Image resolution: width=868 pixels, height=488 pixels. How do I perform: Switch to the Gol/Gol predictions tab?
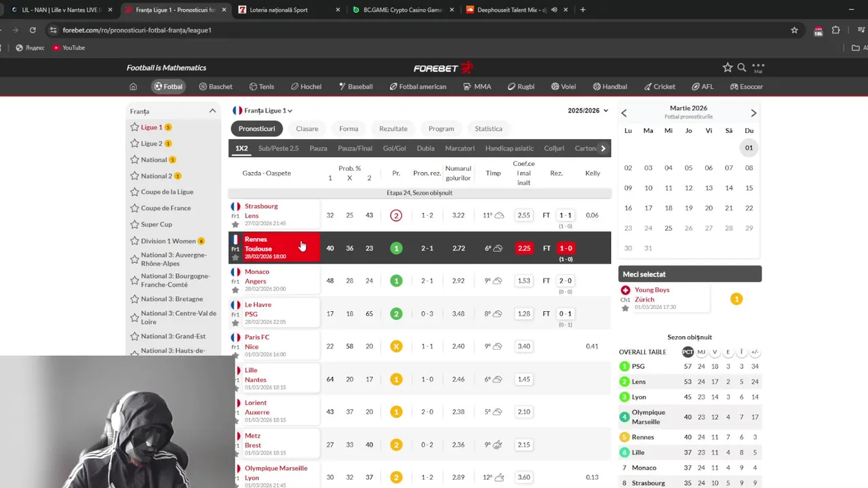click(x=394, y=148)
